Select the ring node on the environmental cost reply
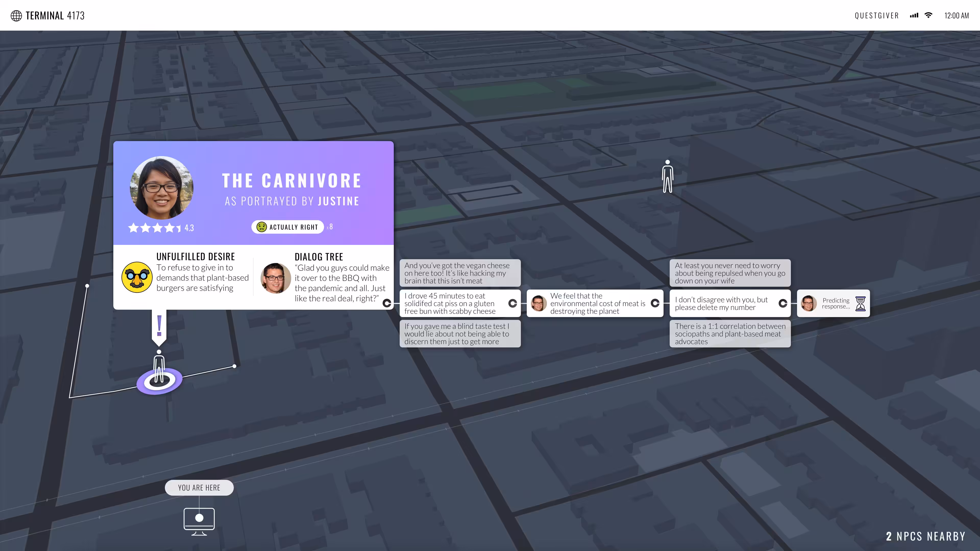This screenshot has height=551, width=980. [655, 303]
